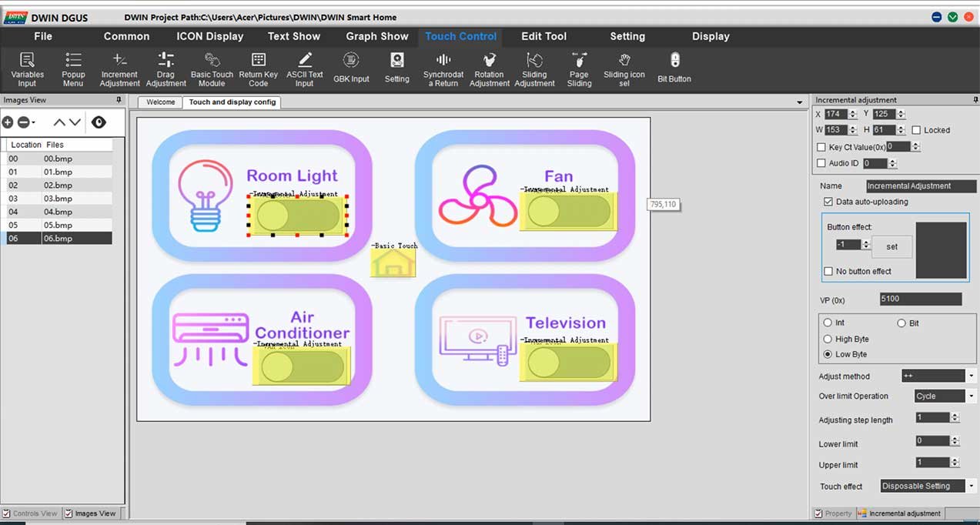Choose the Sliding icon sel tool

click(624, 69)
